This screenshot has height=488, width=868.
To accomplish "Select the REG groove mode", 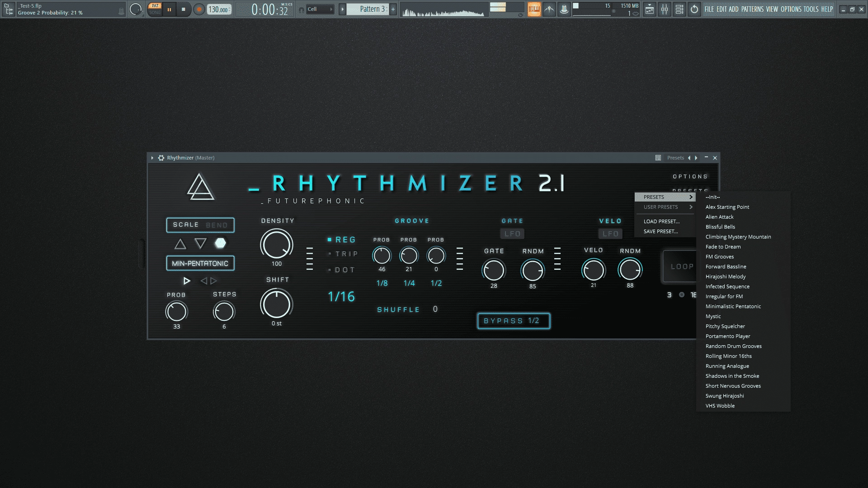I will (342, 239).
